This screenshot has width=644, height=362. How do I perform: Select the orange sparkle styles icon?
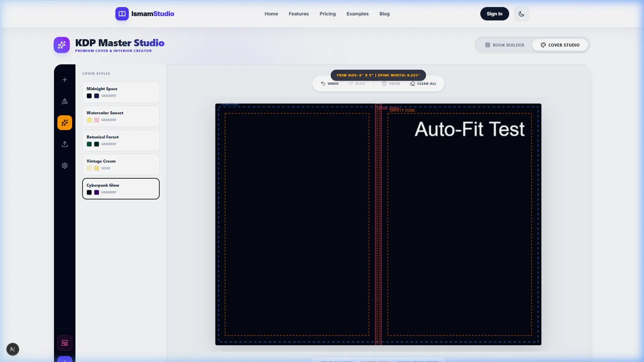(65, 123)
